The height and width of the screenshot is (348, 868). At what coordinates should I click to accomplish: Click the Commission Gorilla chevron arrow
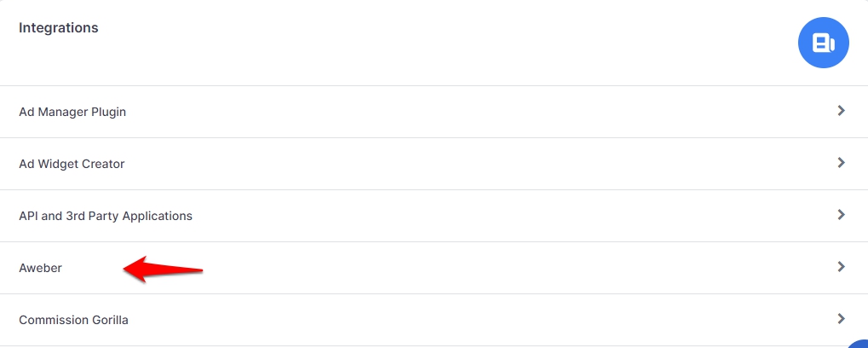point(841,319)
